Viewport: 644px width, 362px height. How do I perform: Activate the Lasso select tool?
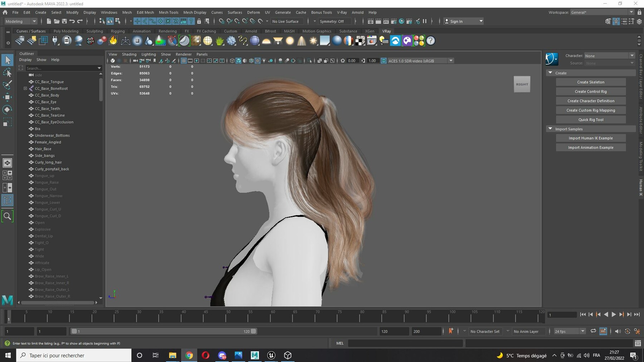pos(7,73)
